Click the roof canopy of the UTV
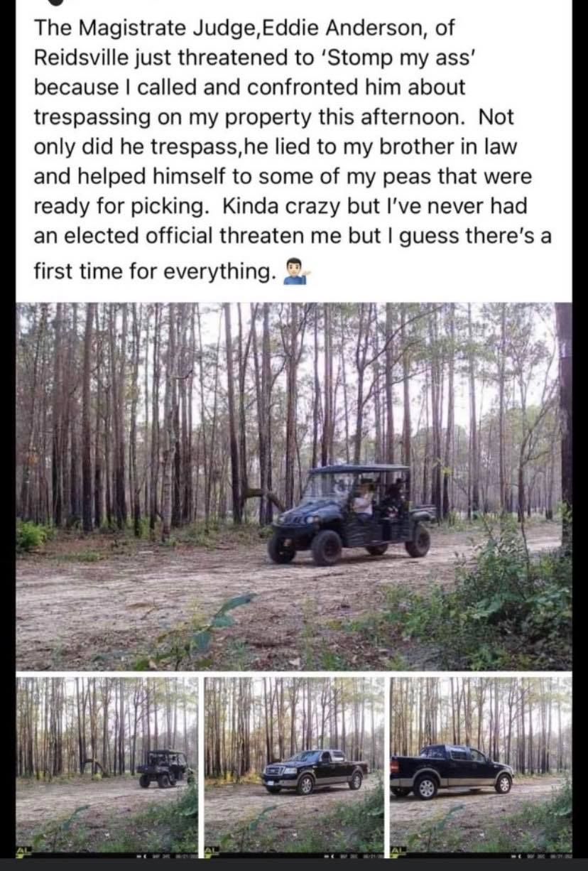588x871 pixels. tap(361, 470)
